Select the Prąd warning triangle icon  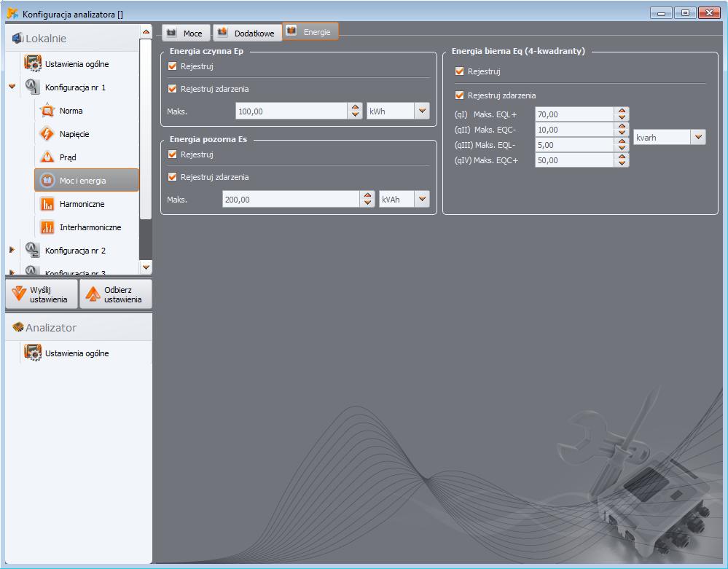click(x=47, y=157)
